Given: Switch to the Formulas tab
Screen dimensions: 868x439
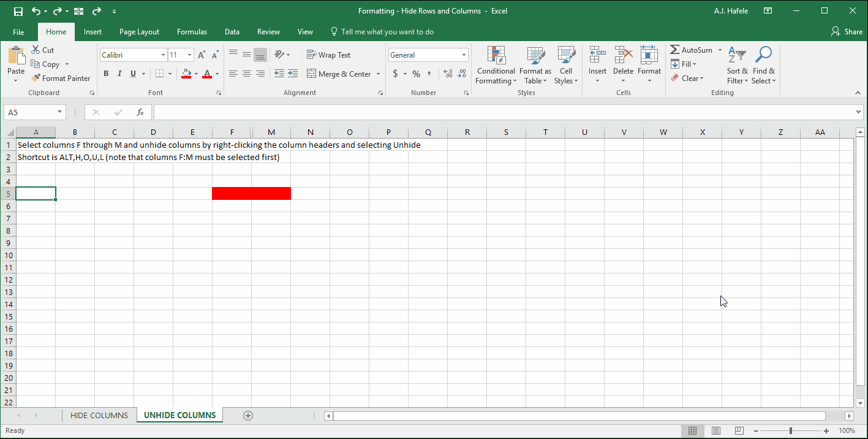Looking at the screenshot, I should 192,32.
